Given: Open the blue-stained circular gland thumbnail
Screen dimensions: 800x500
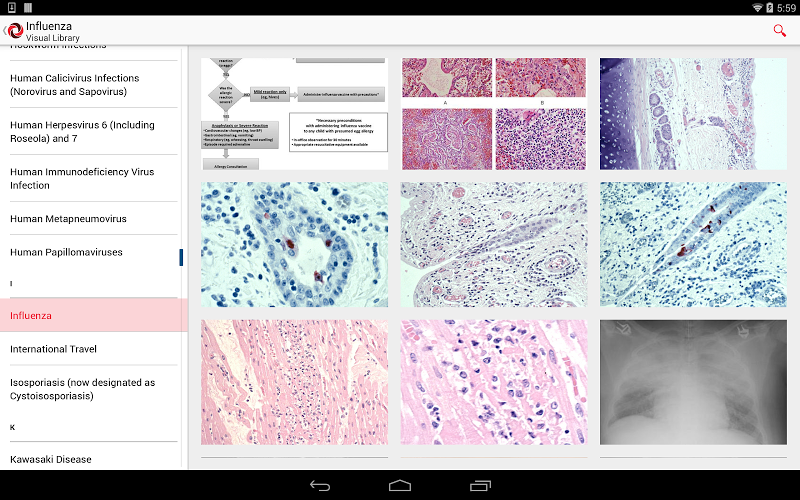Looking at the screenshot, I should click(294, 244).
